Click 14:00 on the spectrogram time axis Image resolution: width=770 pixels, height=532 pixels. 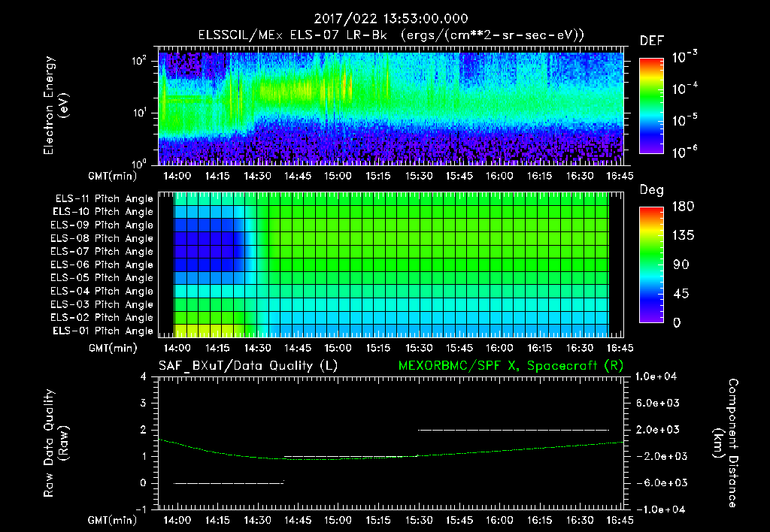[x=177, y=176]
